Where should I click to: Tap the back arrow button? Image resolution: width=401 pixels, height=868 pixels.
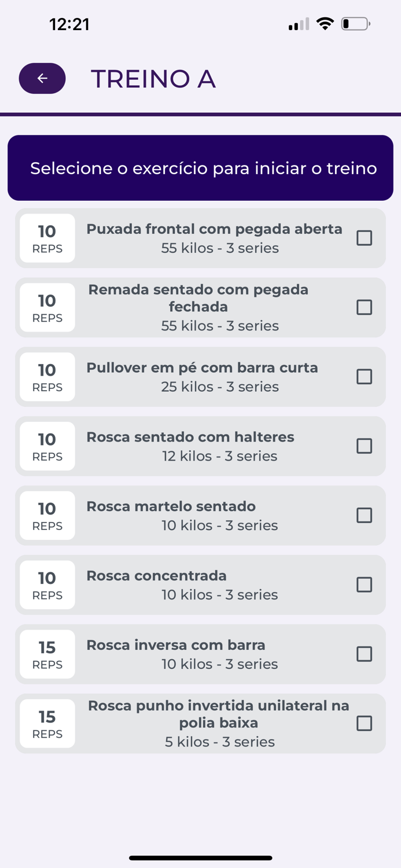point(42,78)
